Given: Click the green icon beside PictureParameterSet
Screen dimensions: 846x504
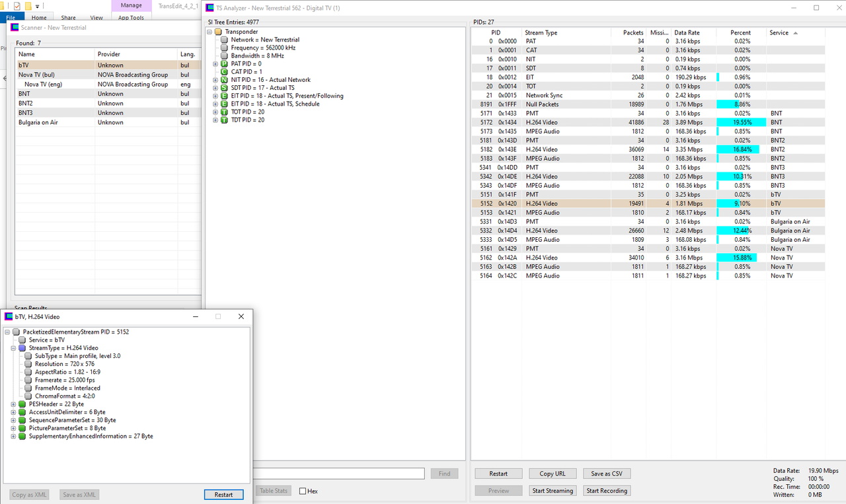Looking at the screenshot, I should (x=22, y=428).
